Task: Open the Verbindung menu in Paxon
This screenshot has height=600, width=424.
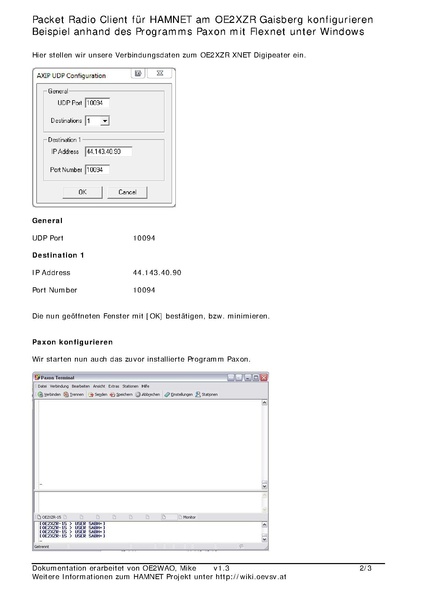Action: (x=59, y=386)
